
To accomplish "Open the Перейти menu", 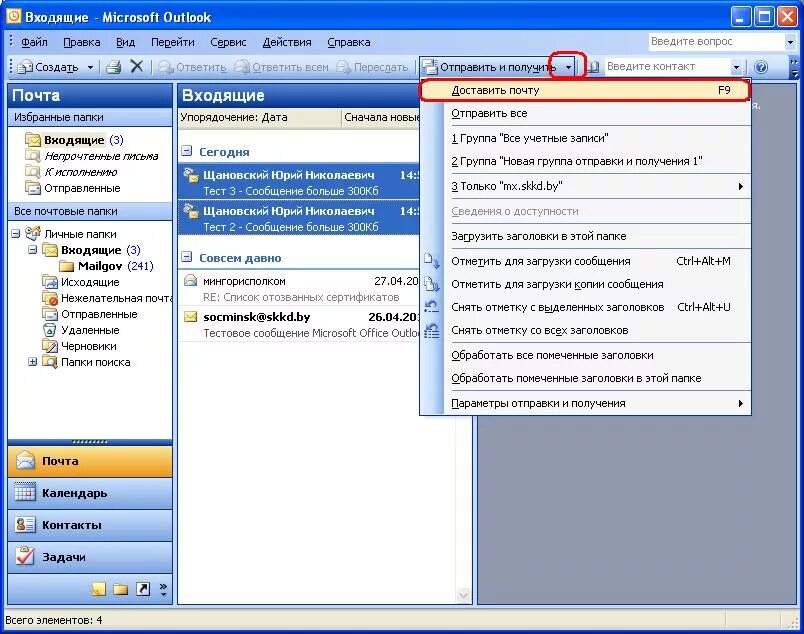I will (172, 42).
